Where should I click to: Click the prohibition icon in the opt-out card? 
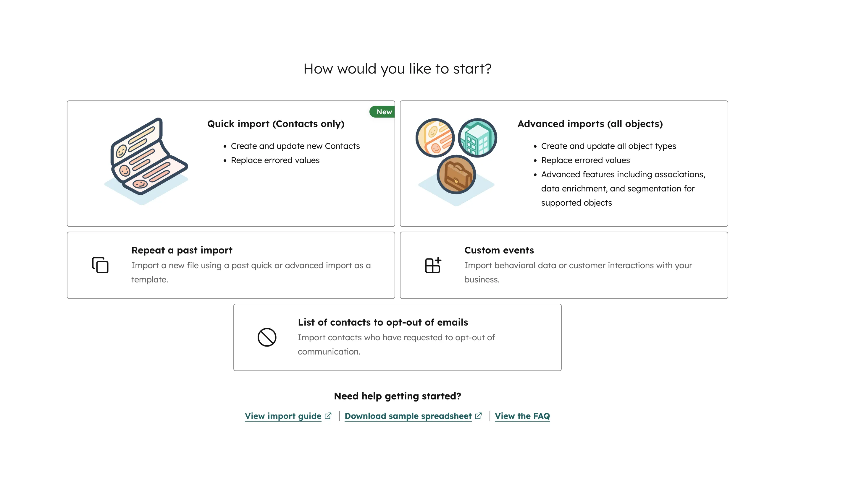pos(267,337)
